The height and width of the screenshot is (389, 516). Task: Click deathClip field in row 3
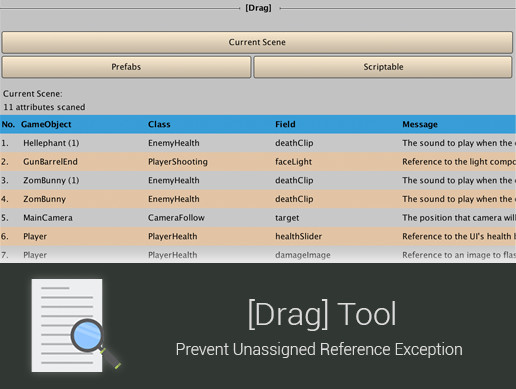point(294,180)
